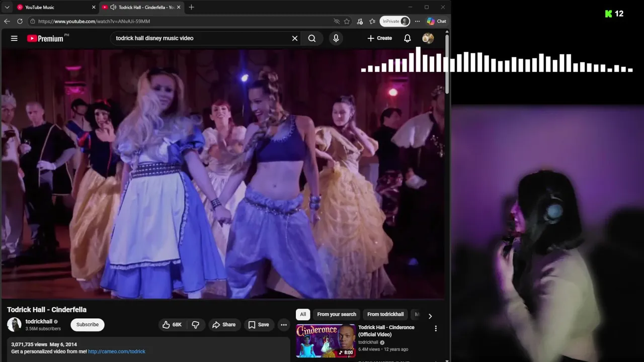
Task: Open the cameo.com/todrick link
Action: [x=117, y=351]
